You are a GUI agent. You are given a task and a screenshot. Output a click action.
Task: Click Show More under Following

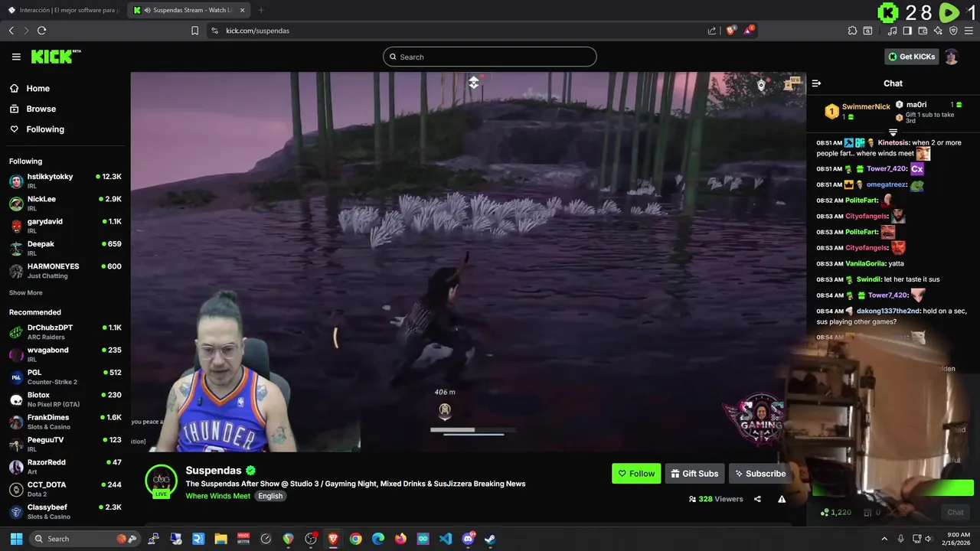pos(25,293)
